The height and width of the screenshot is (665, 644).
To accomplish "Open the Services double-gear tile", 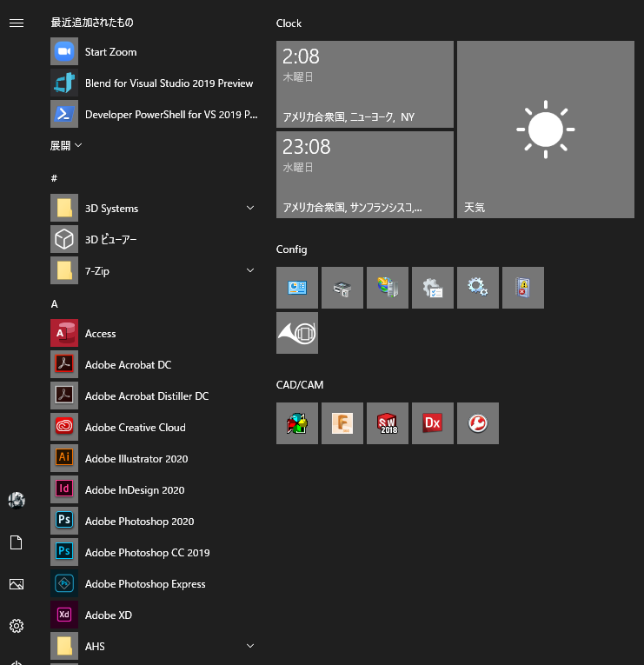I will point(478,288).
